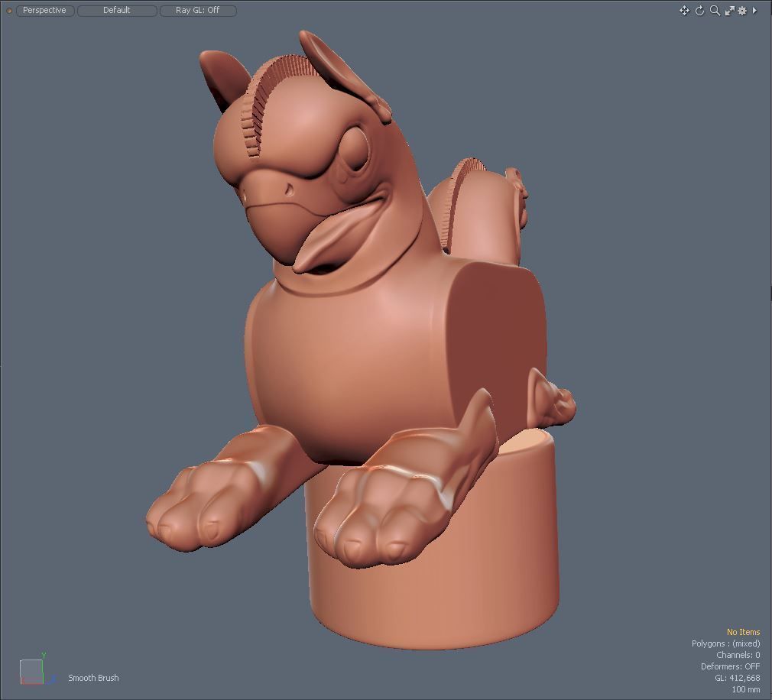The image size is (772, 700).
Task: Open the Perspective view type dropdown
Action: pos(45,11)
